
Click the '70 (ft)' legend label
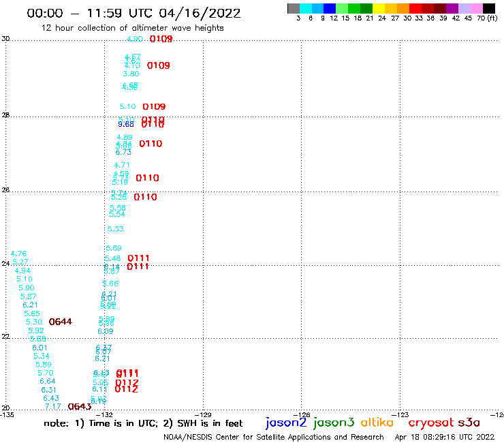tap(487, 18)
